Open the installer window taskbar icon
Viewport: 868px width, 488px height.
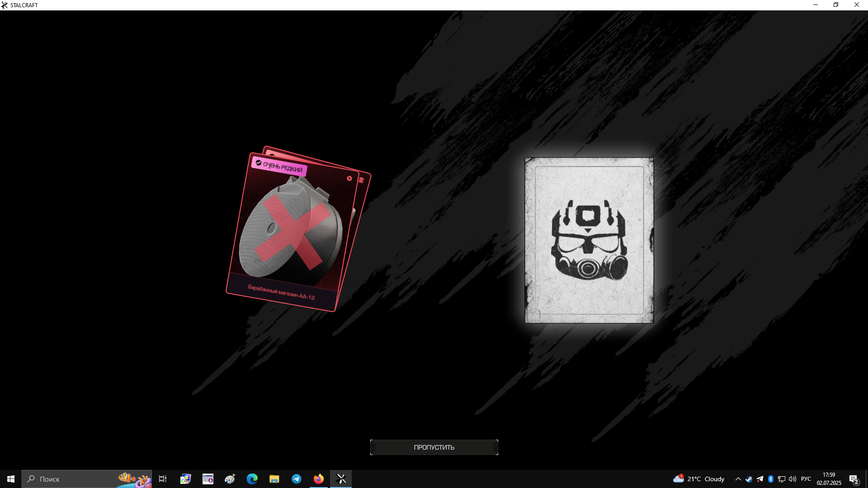tap(208, 479)
